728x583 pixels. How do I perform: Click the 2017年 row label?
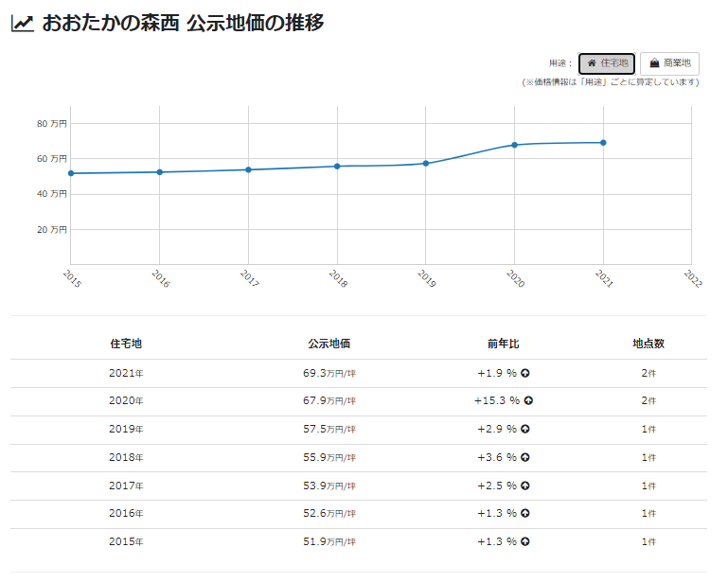pyautogui.click(x=126, y=486)
